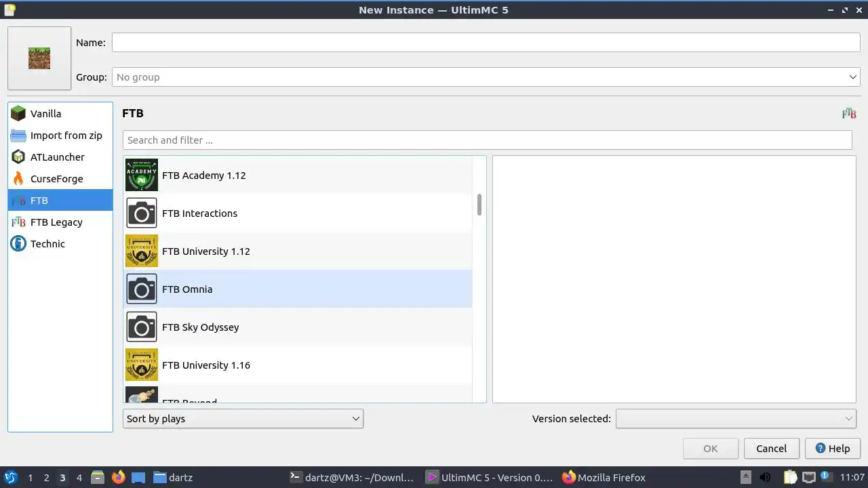
Task: Click the FTB Academy 1.12 pack icon
Action: [x=142, y=176]
